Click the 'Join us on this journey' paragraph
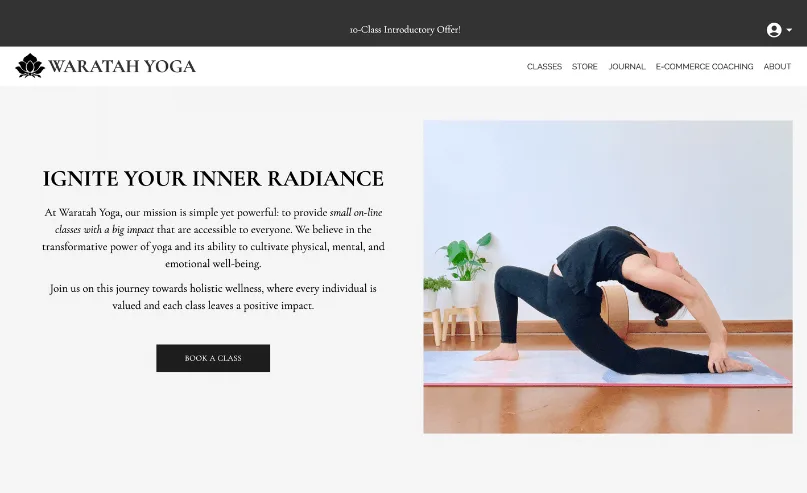807x493 pixels. [213, 297]
